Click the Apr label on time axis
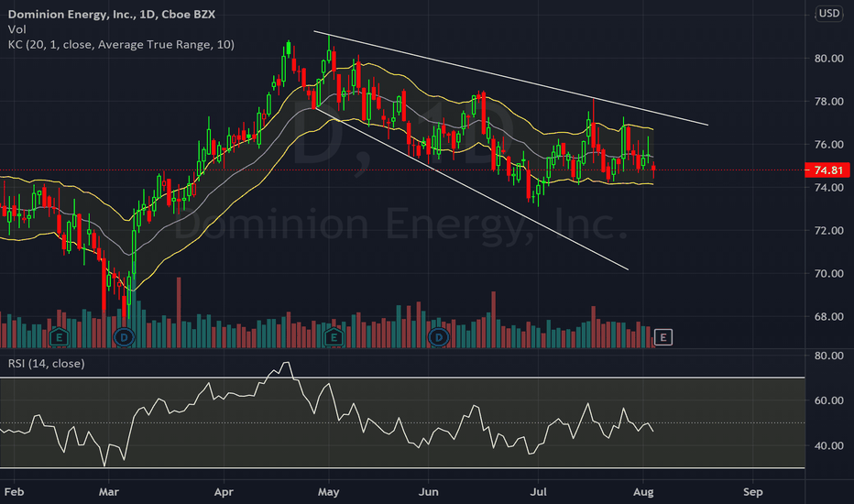The width and height of the screenshot is (854, 504). [x=224, y=492]
